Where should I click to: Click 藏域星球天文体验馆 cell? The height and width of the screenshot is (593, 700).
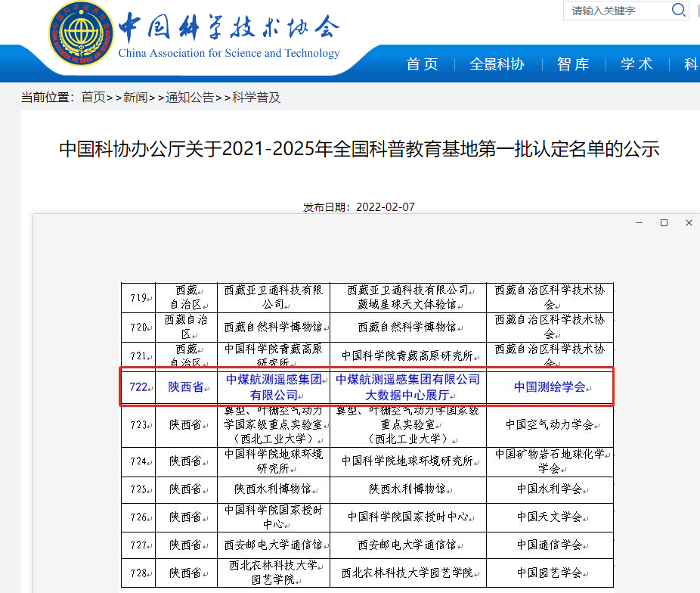point(408,298)
